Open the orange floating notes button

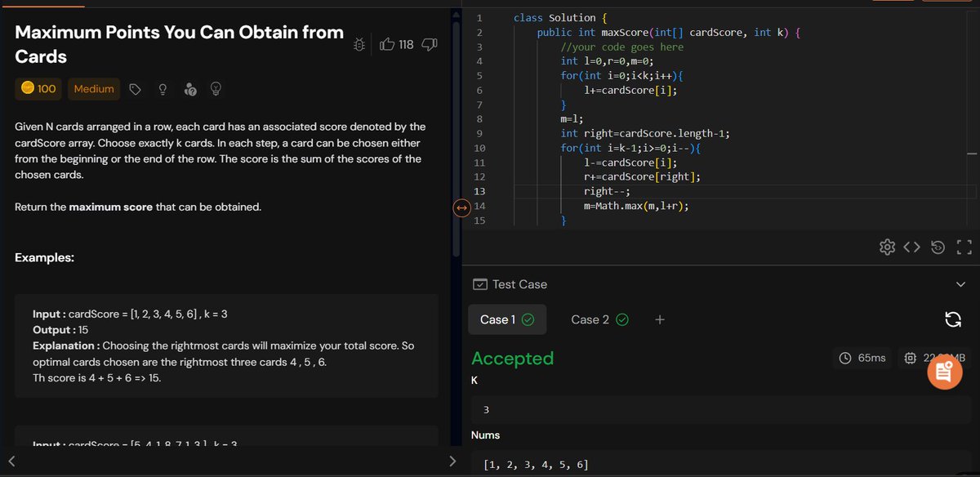pyautogui.click(x=945, y=372)
